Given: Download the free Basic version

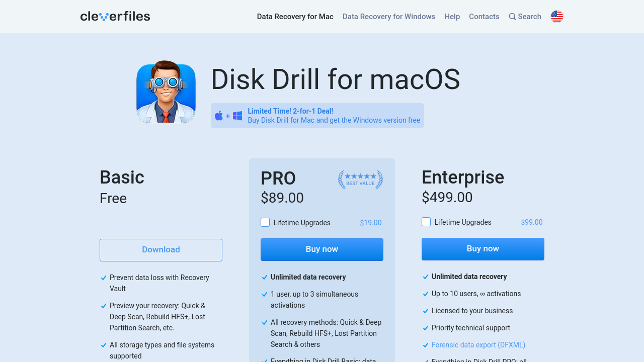Looking at the screenshot, I should tap(161, 250).
